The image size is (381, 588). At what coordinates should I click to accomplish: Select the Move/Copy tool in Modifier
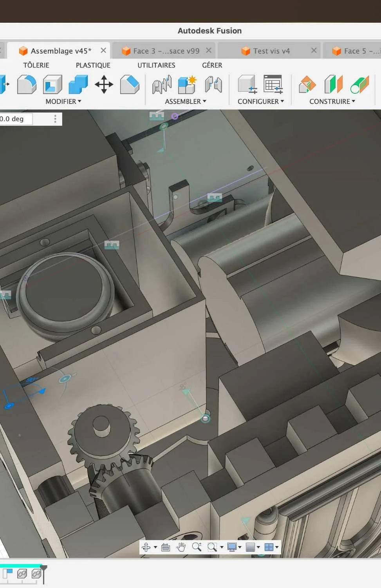(104, 84)
